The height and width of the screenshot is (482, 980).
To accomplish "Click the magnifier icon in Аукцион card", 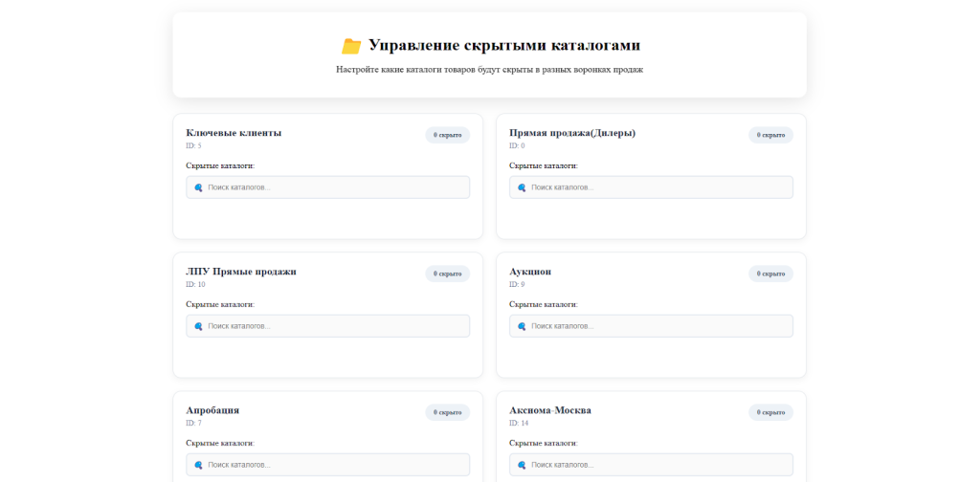I will (522, 326).
